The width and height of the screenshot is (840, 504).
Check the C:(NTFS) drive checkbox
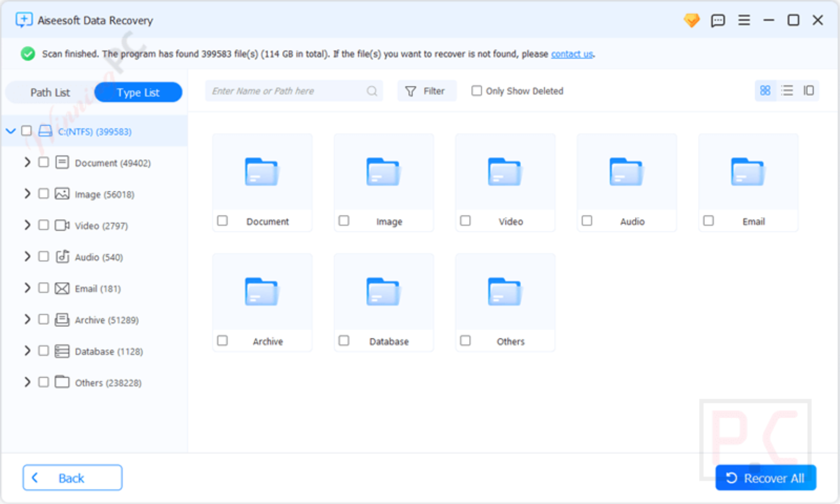[26, 131]
